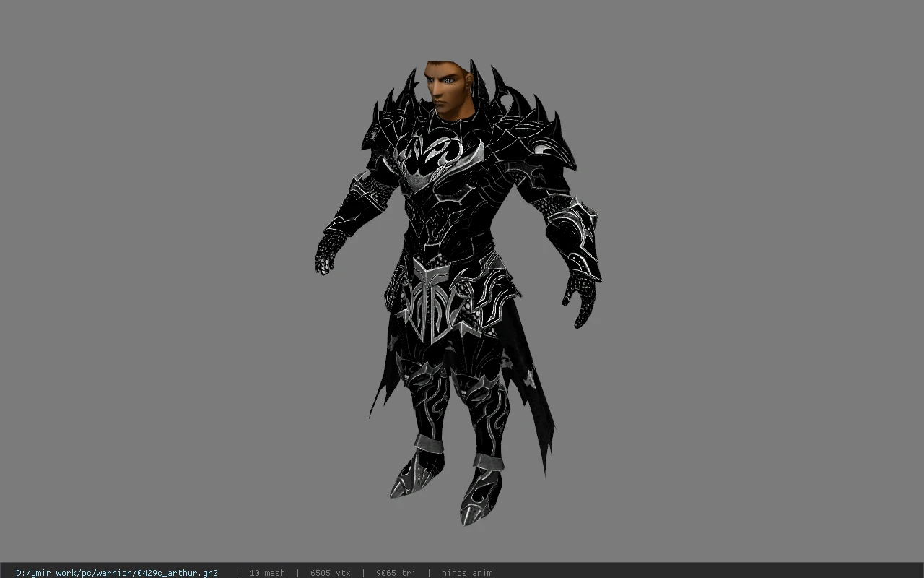Click the armored warrior model in viewport
The image size is (924, 578).
click(x=458, y=293)
